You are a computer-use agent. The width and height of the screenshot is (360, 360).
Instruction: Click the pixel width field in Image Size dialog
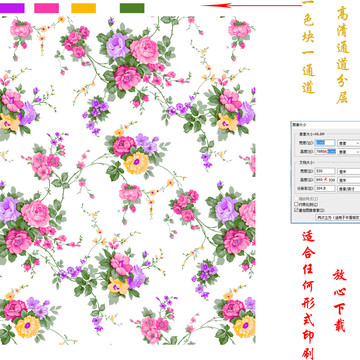(325, 143)
